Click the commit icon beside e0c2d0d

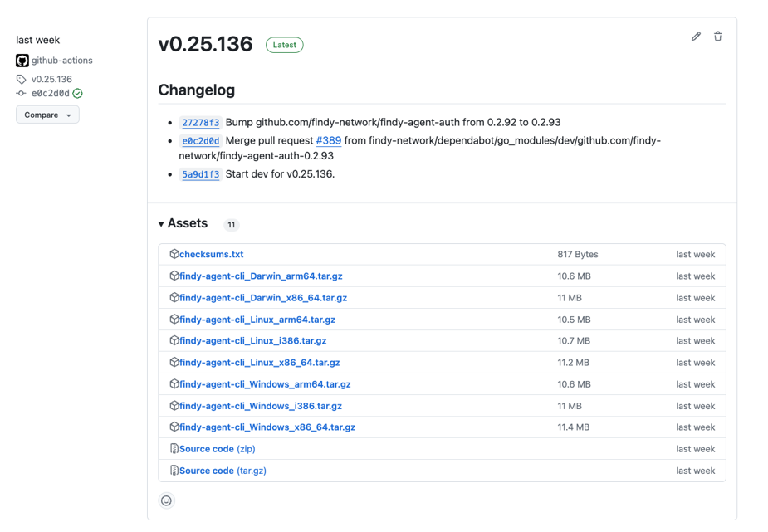[21, 93]
